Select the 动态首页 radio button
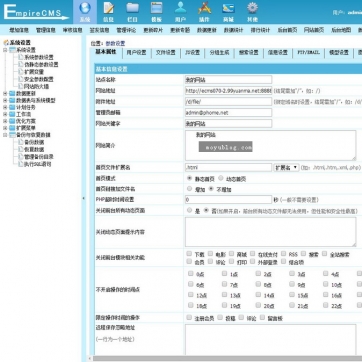 220,178
